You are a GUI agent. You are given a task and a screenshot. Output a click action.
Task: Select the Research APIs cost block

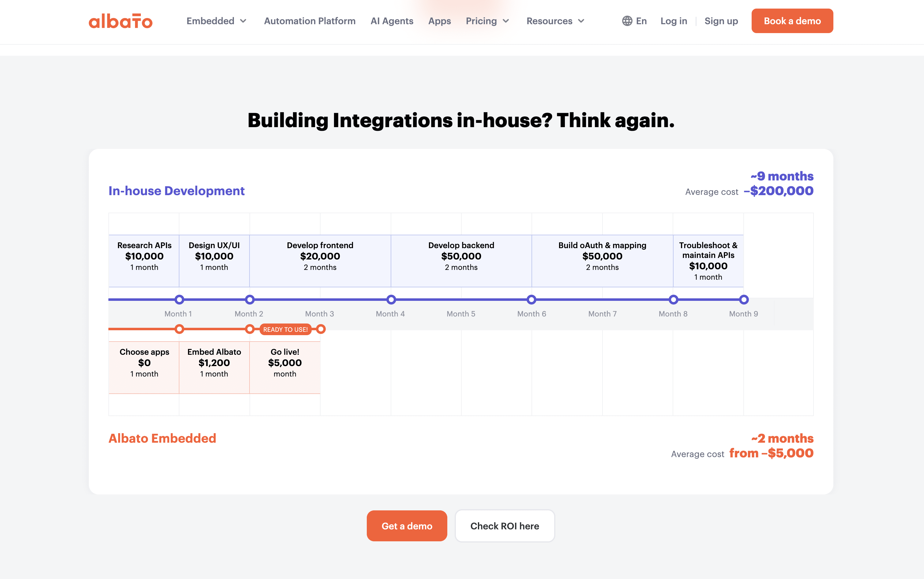[144, 261]
